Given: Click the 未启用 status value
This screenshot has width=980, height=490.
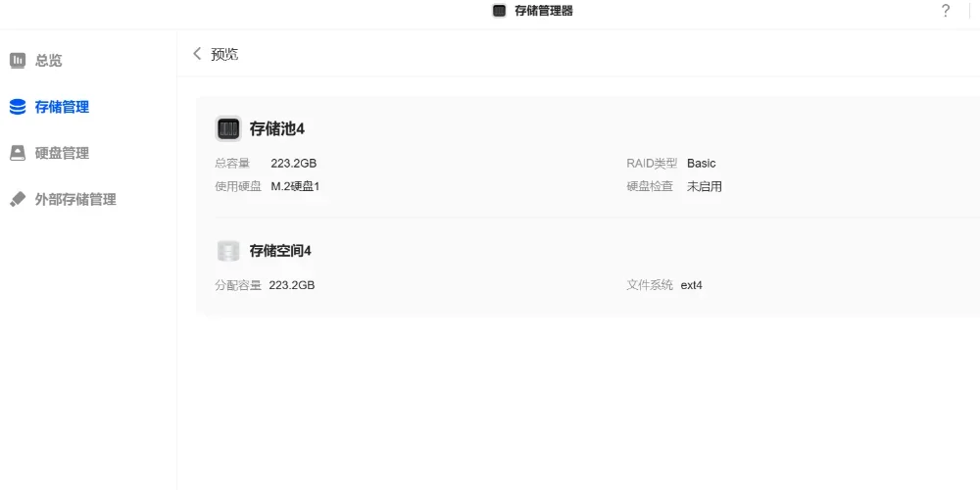Looking at the screenshot, I should tap(705, 186).
